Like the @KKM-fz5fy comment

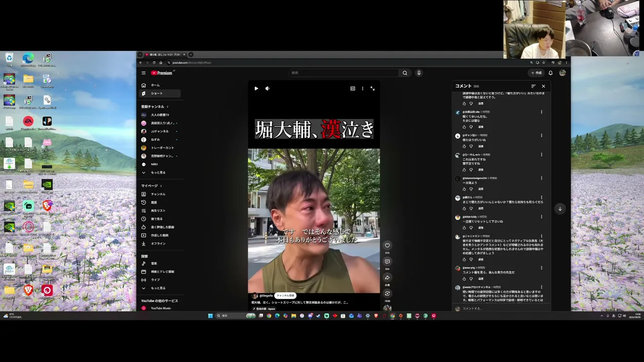coord(464,228)
